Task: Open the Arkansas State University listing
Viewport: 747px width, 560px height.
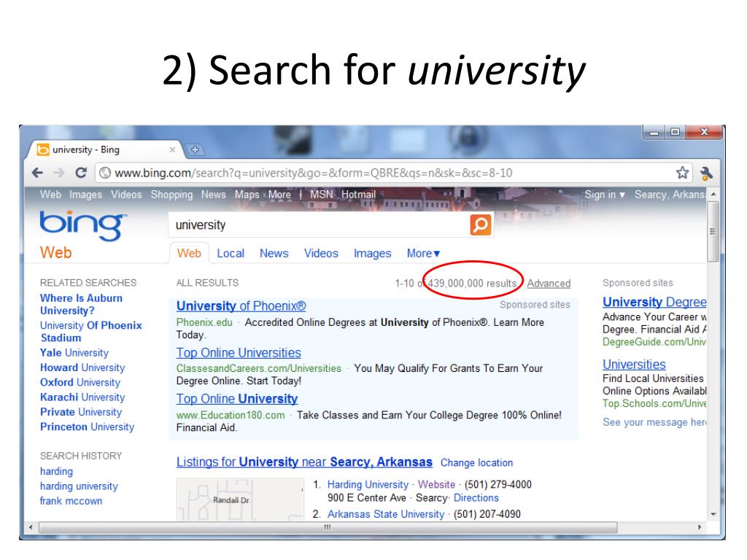Action: click(x=385, y=514)
